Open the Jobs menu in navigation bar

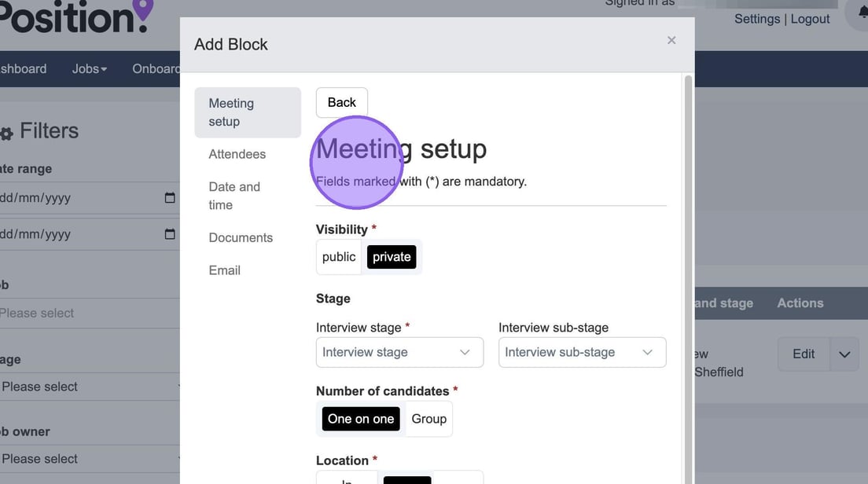click(x=89, y=68)
